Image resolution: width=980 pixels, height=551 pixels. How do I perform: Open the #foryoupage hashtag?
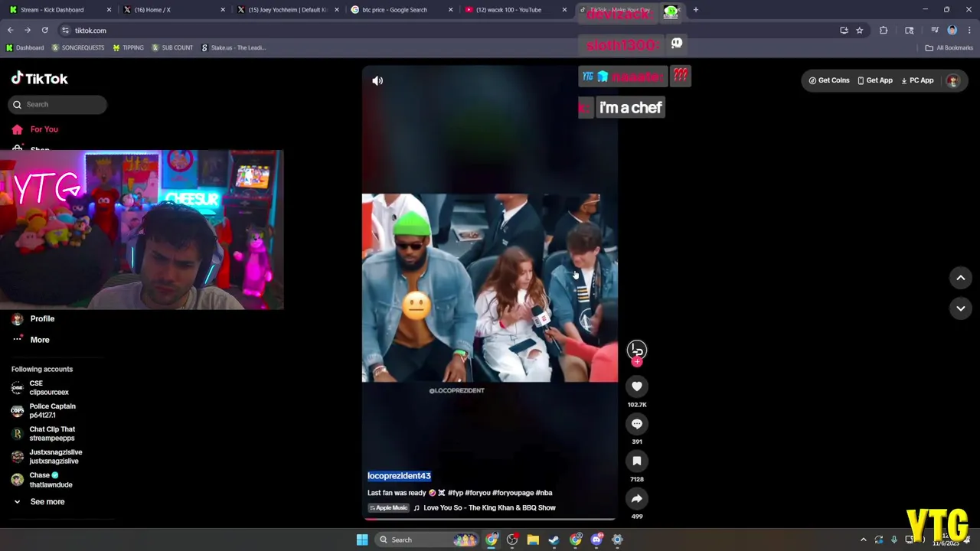[x=512, y=493]
